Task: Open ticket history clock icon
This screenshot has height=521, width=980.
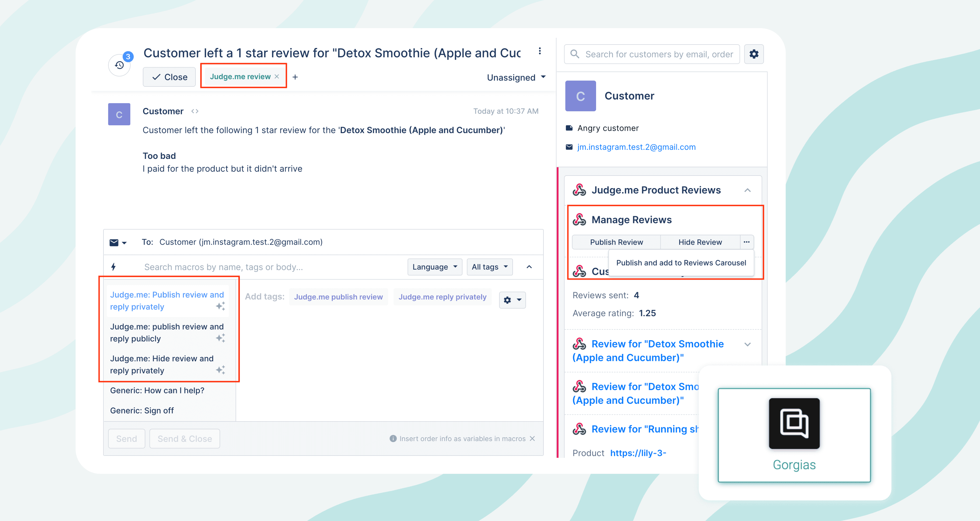Action: click(x=119, y=65)
